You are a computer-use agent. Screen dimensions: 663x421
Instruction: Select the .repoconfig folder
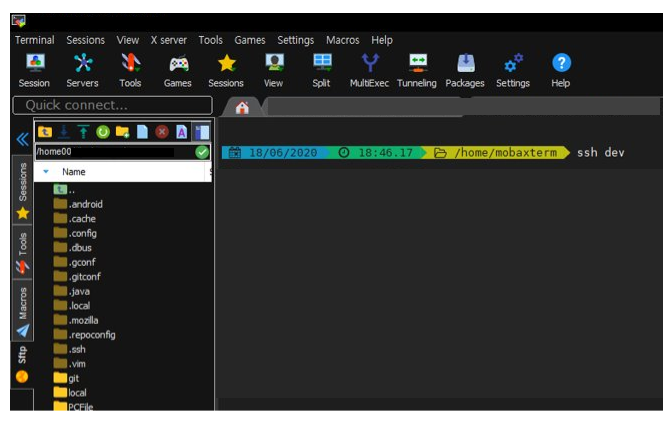85,335
